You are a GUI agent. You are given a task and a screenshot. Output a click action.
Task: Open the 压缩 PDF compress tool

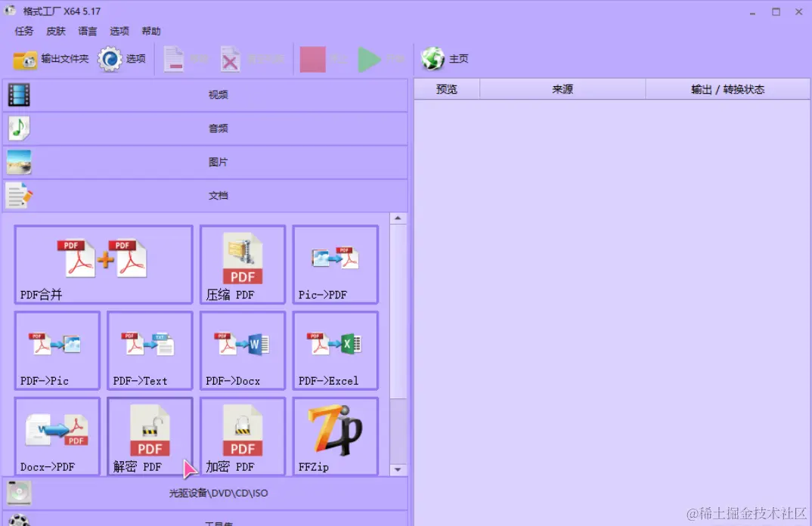[243, 264]
